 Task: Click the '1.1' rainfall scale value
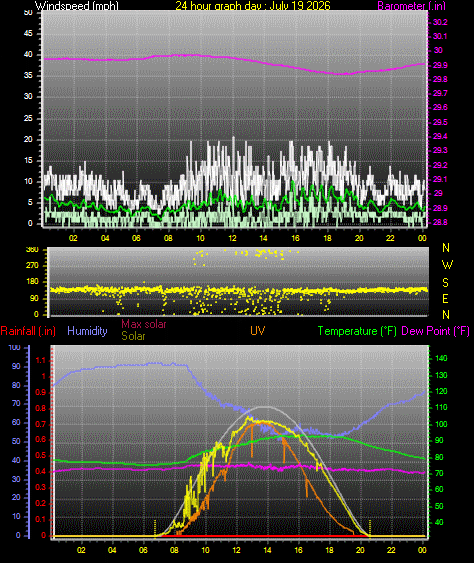41,360
